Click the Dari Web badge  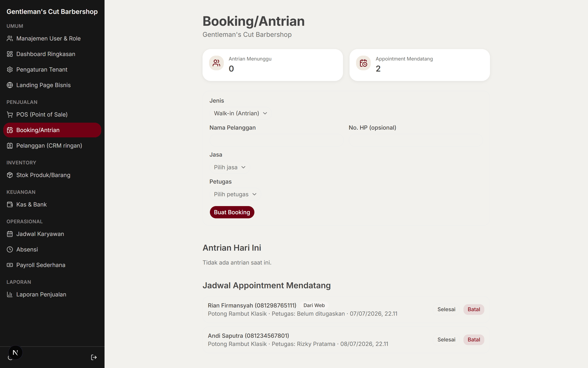tap(314, 305)
